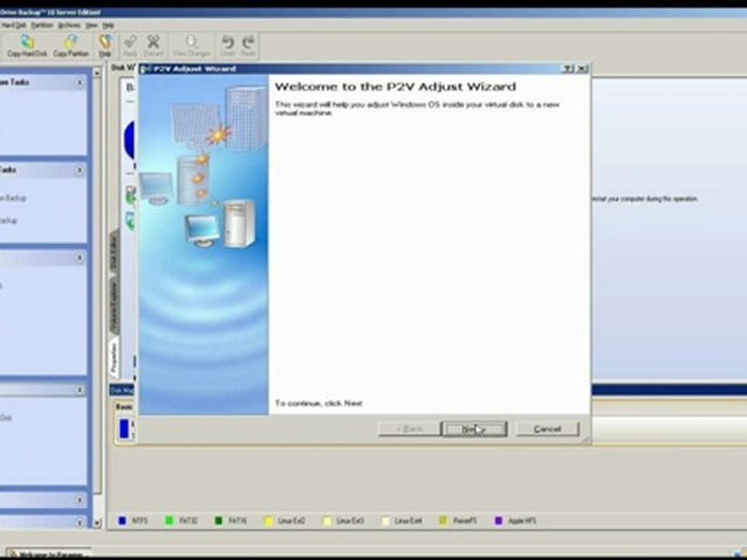Click the sidebar scrollbar down arrow
The width and height of the screenshot is (747, 560).
coord(97,523)
